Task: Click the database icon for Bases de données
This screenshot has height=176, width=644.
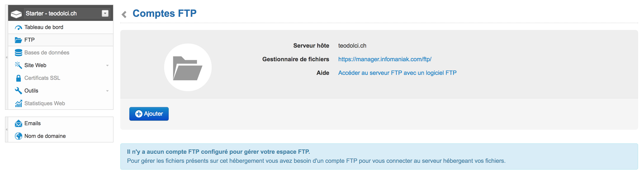Action: tap(18, 52)
